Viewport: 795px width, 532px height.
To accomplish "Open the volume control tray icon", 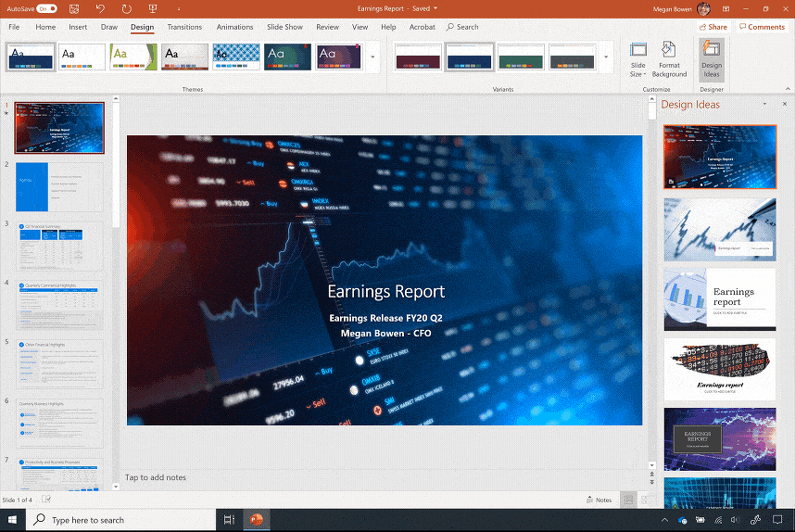I will pos(735,520).
